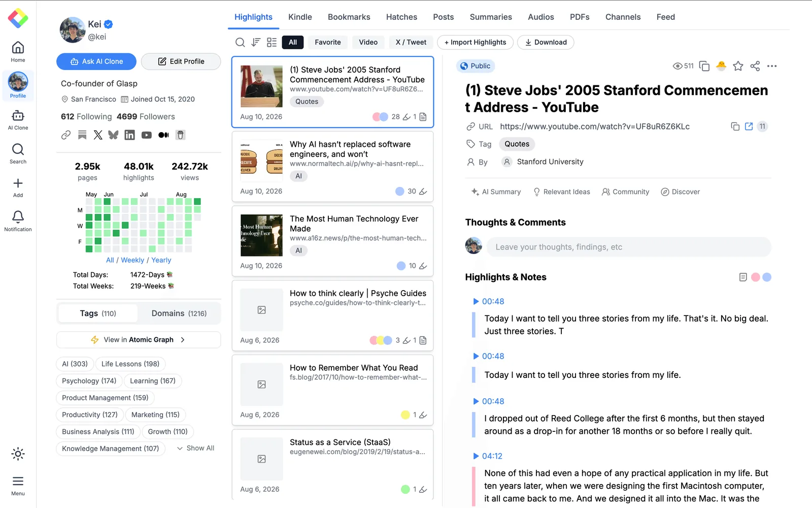The height and width of the screenshot is (508, 812).
Task: Click the Leave your thoughts input field
Action: 629,247
